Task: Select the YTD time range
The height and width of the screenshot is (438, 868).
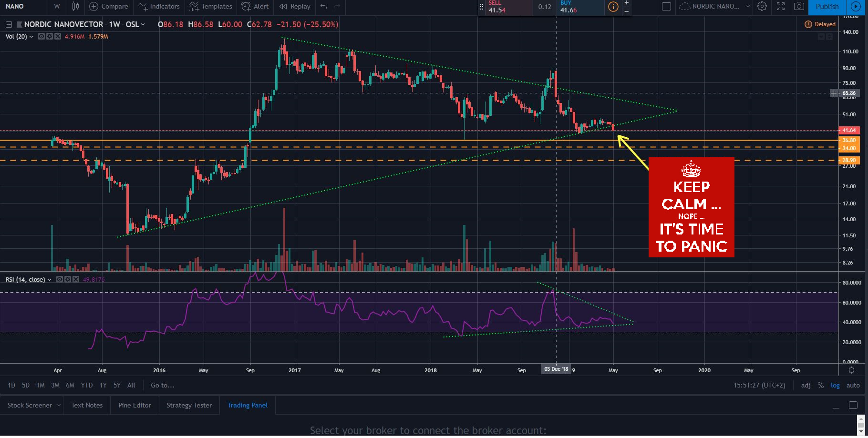Action: [87, 385]
